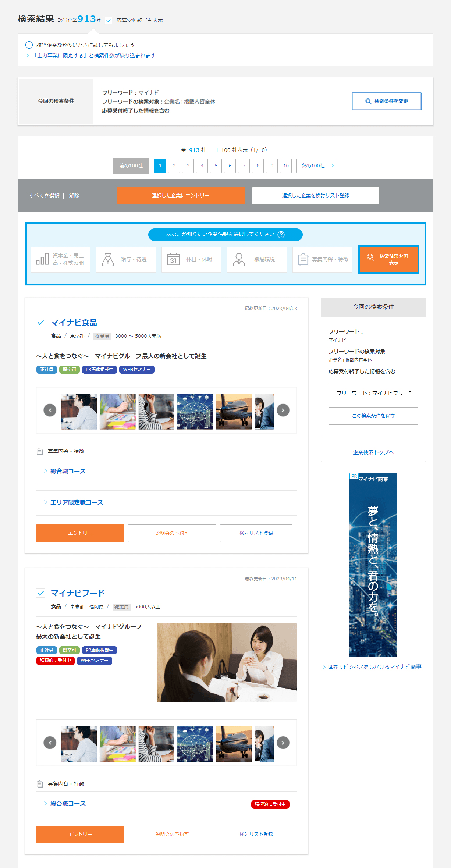Click next arrow in マイナビ食品 image carousel

coord(283,410)
